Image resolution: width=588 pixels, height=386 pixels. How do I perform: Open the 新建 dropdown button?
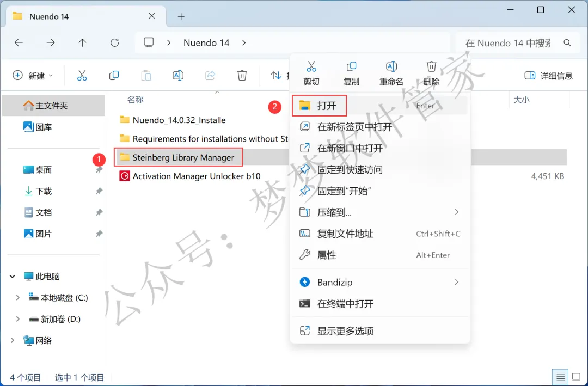click(33, 75)
